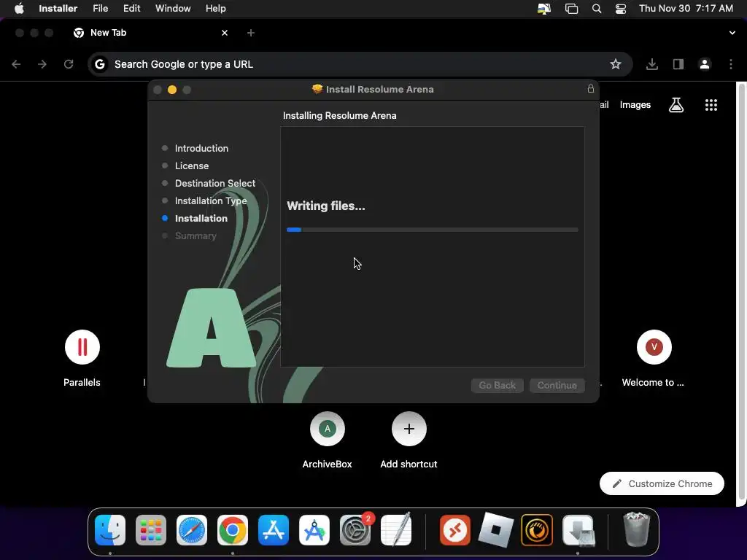Click the Continue button

(557, 385)
